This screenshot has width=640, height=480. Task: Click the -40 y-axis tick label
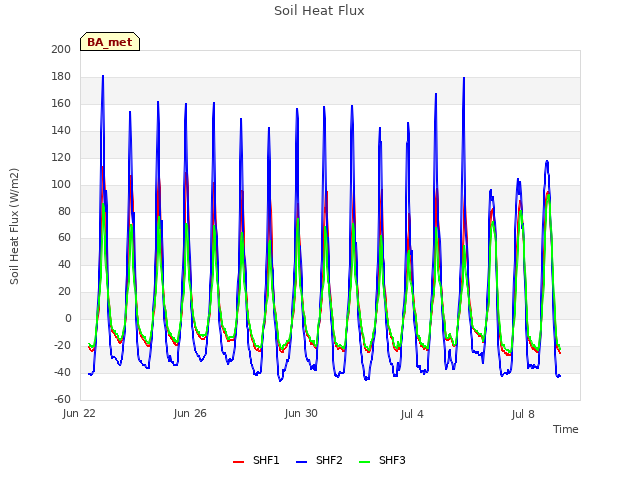[x=62, y=372]
